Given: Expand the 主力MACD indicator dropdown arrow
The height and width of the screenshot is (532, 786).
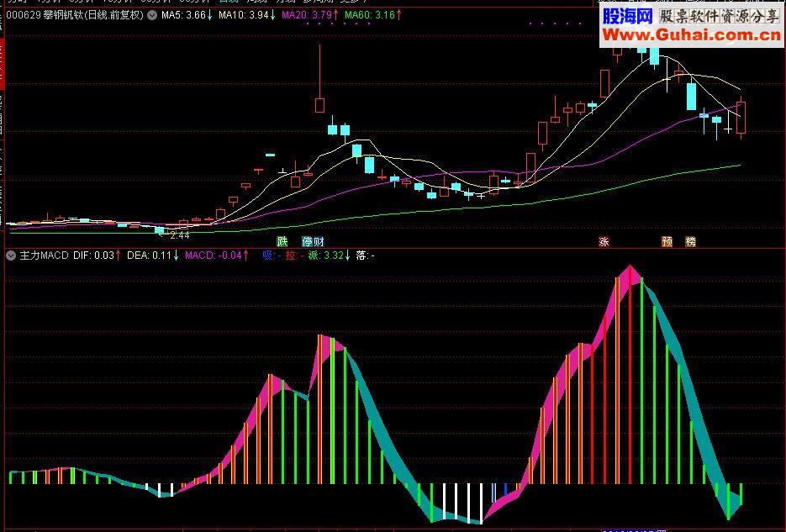Looking at the screenshot, I should point(11,255).
